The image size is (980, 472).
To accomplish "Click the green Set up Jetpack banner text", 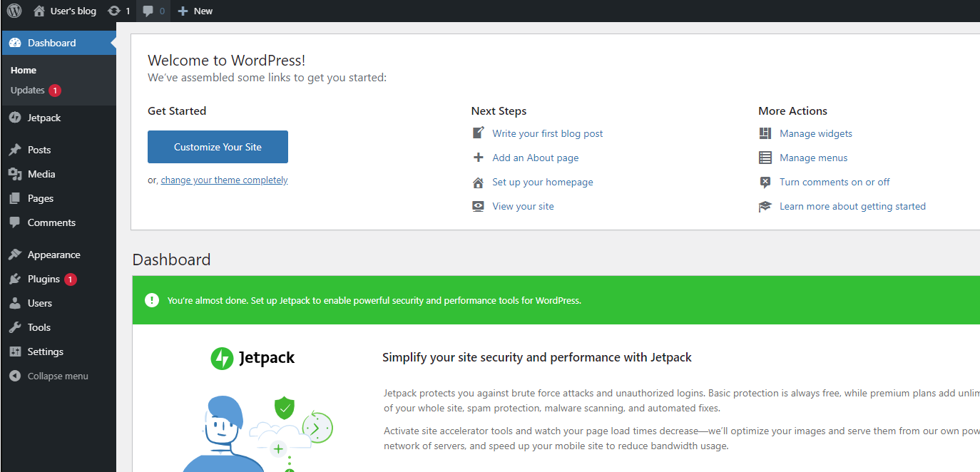I will tap(374, 300).
